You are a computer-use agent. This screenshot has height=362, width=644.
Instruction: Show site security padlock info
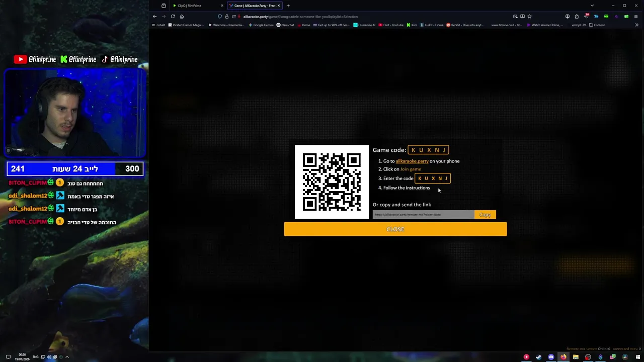(x=226, y=16)
